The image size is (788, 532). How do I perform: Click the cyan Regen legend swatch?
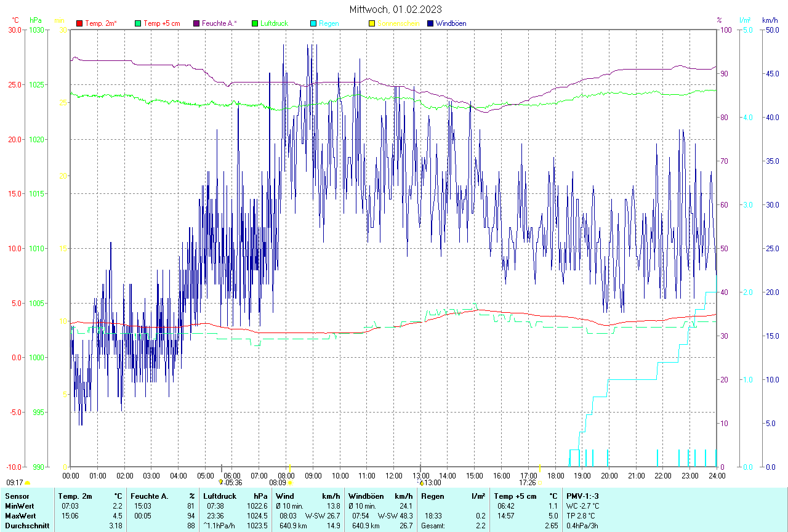313,23
